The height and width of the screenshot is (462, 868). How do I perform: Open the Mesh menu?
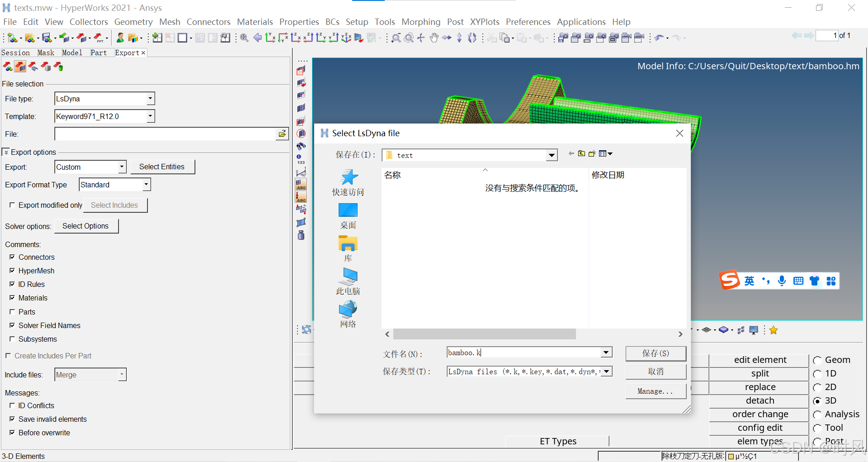click(170, 22)
